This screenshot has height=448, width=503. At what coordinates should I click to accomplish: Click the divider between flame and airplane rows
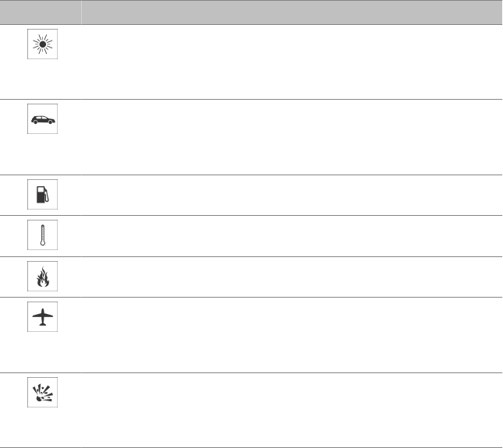pos(251,297)
